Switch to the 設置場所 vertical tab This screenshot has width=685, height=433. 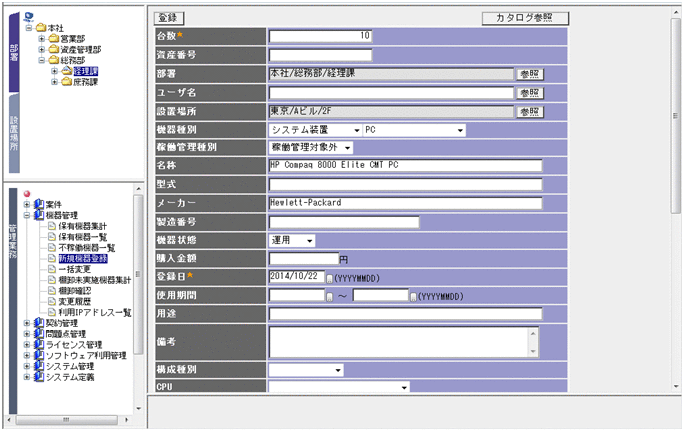pos(14,133)
